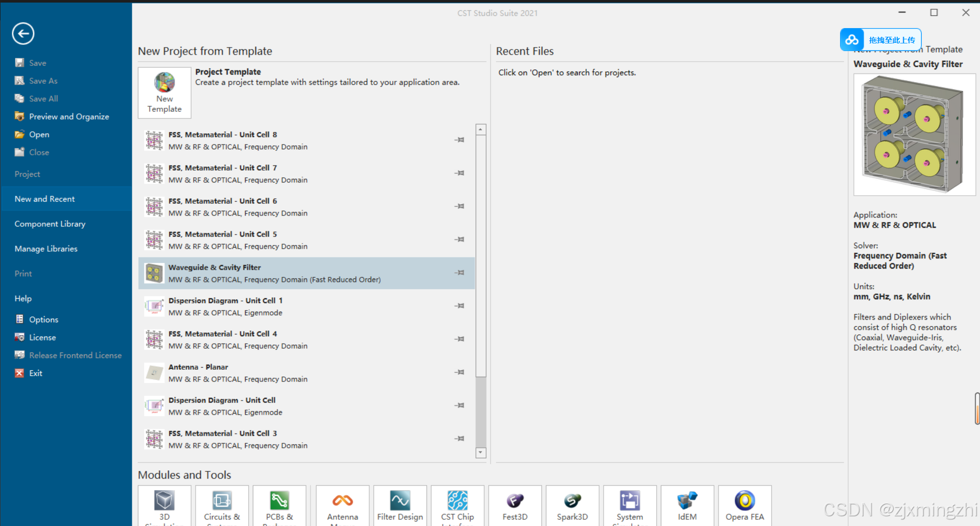Select the Dispersion Diagram - Unit Cell template
This screenshot has width=980, height=526.
[x=306, y=406]
